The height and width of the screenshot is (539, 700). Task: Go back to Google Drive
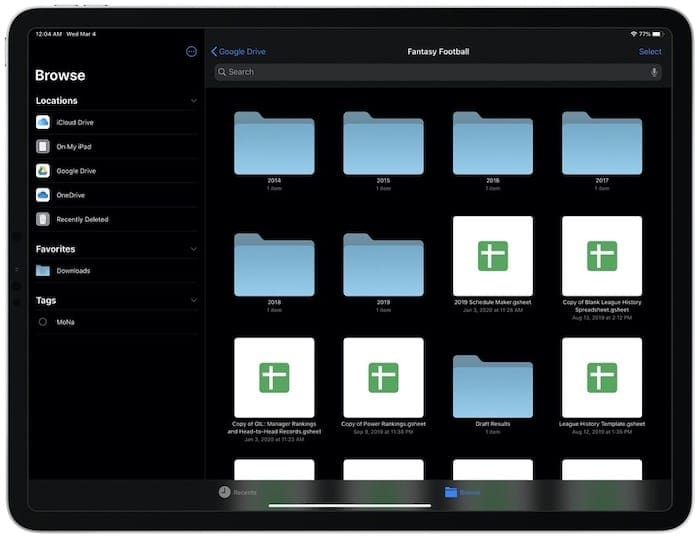coord(238,52)
